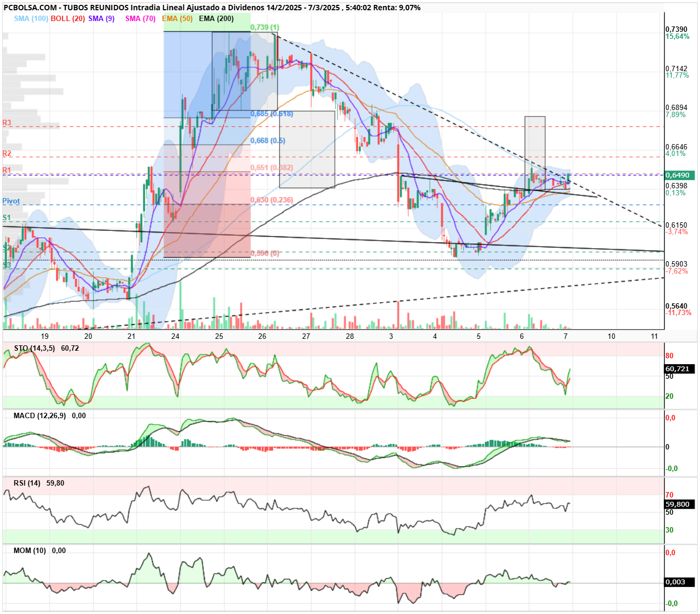Click the 0,003 momentum value tag
This screenshot has height=614, width=700.
pos(680,582)
